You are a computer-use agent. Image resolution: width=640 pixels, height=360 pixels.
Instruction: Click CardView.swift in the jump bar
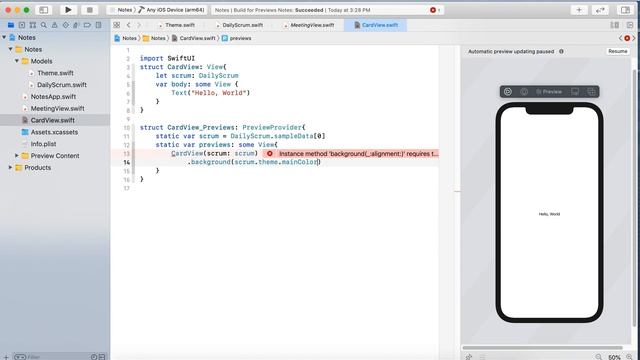click(x=193, y=38)
